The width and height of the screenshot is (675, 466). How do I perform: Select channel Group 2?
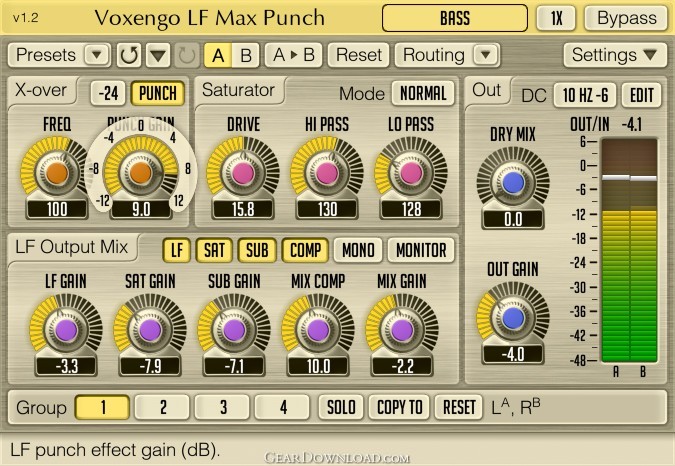[162, 407]
